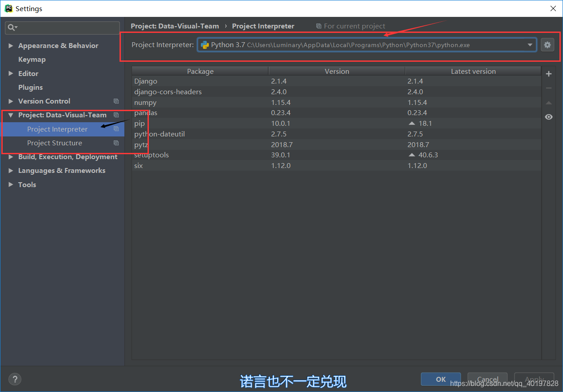Click the copy icon beside Project Interpreter
The height and width of the screenshot is (392, 563).
pos(116,129)
